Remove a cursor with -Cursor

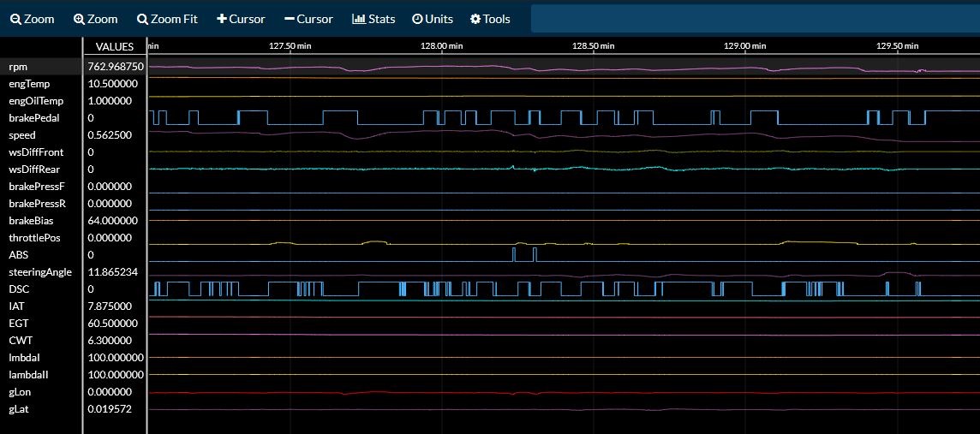308,19
